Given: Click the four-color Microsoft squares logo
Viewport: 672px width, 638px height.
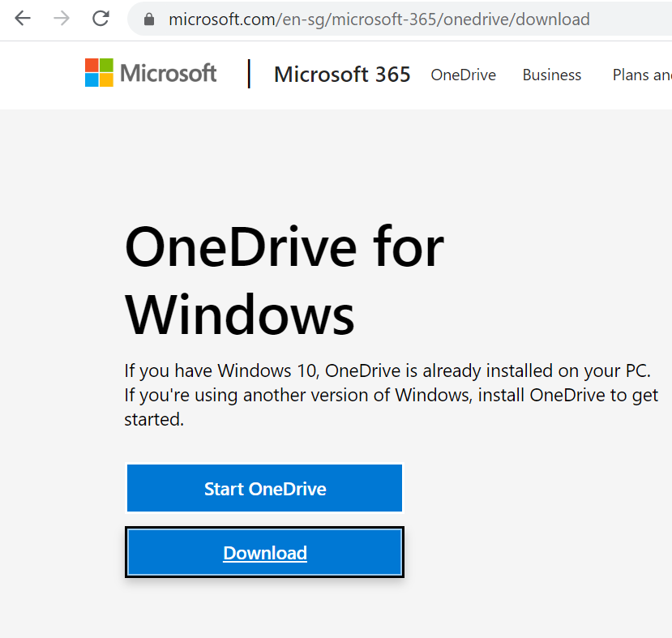Looking at the screenshot, I should click(x=99, y=72).
